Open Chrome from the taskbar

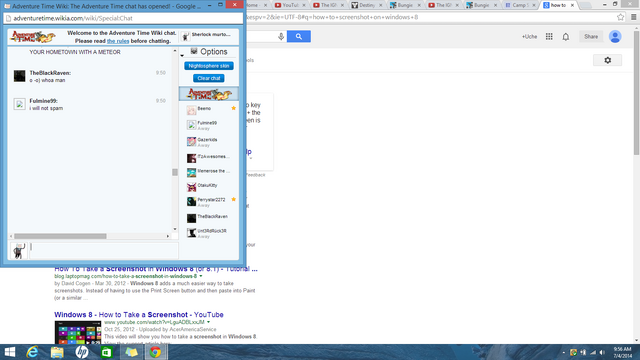coord(156,352)
